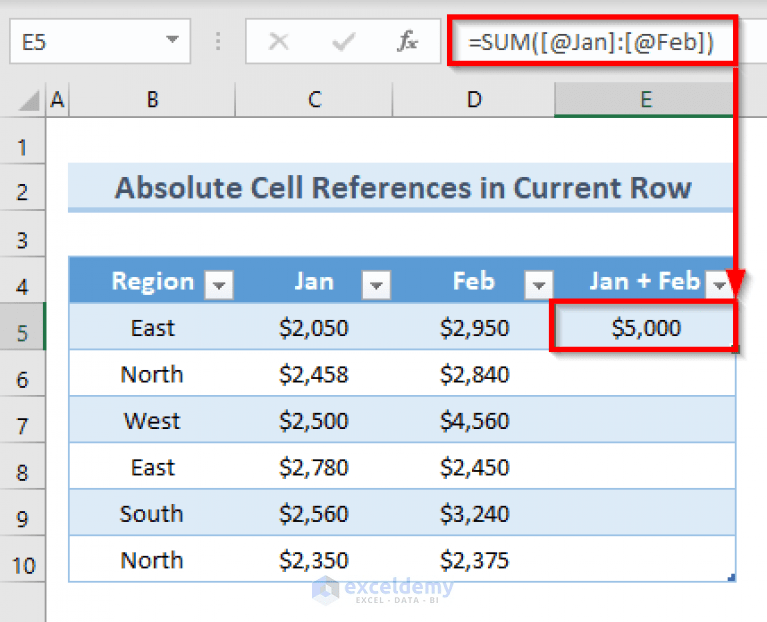767x622 pixels.
Task: Select the '$4,560' cell
Action: (474, 420)
